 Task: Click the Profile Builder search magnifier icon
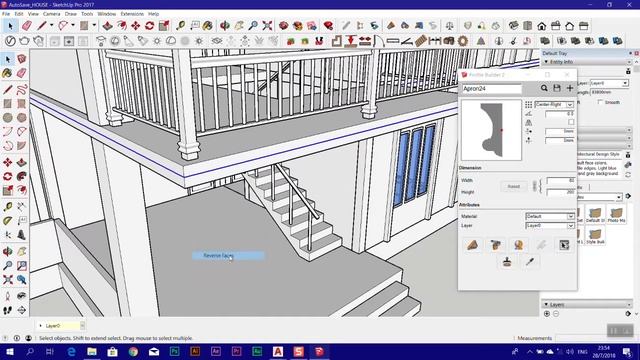coord(544,88)
